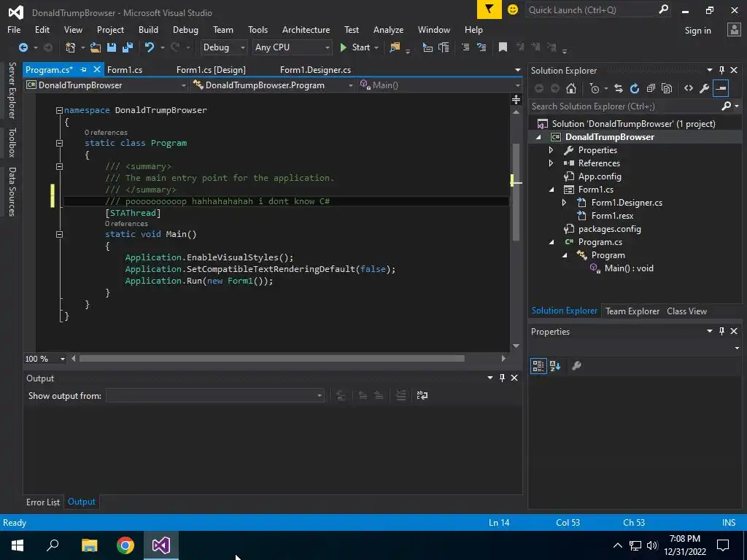Open Properties via Solution Explorer wrench icon
Viewport: 747px width, 560px height.
[x=704, y=88]
